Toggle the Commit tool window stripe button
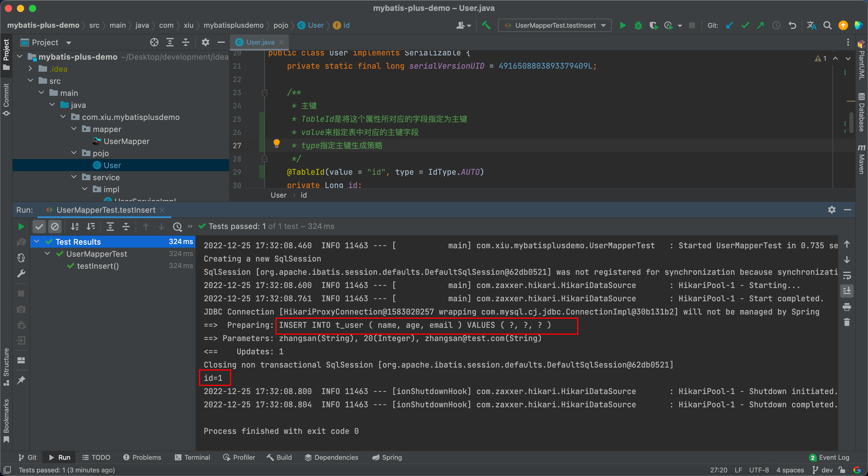Screen dimensions: 868x476 (x=6, y=99)
